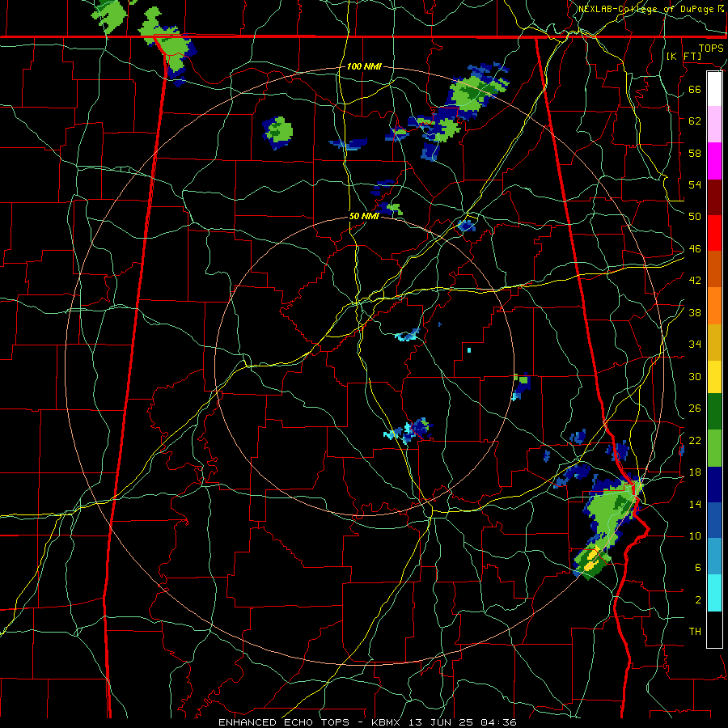Image resolution: width=728 pixels, height=728 pixels.
Task: Click the TH threshold legend label
Action: 695,632
